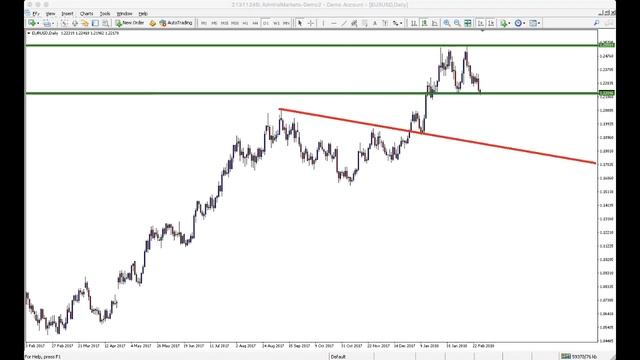Select the Equidistant Channel tool
This screenshot has height=360, width=640.
point(354,23)
